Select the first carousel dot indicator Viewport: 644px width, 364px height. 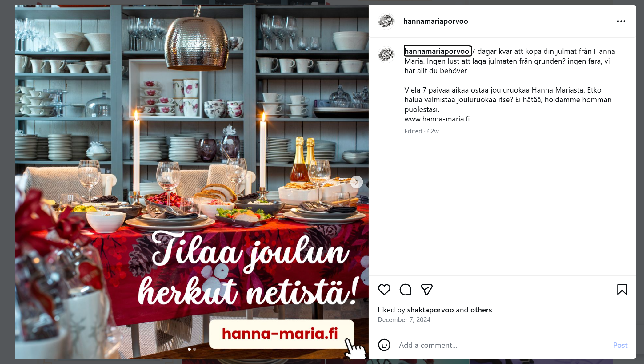coord(189,349)
